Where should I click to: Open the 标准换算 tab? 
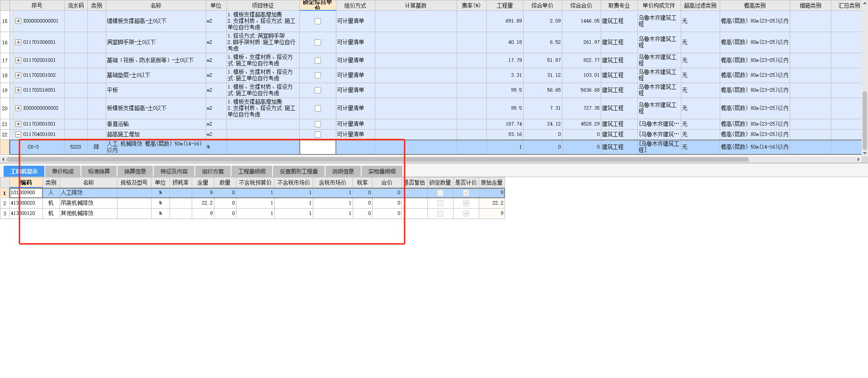point(99,172)
